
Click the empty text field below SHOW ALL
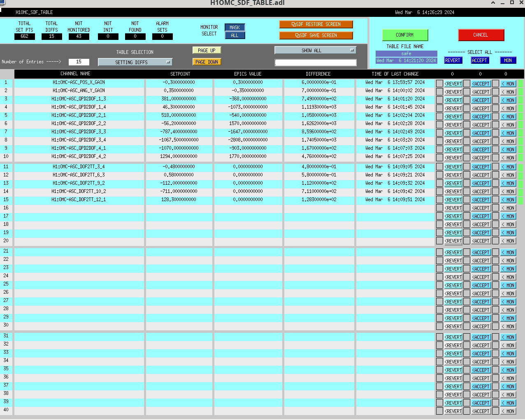(315, 63)
